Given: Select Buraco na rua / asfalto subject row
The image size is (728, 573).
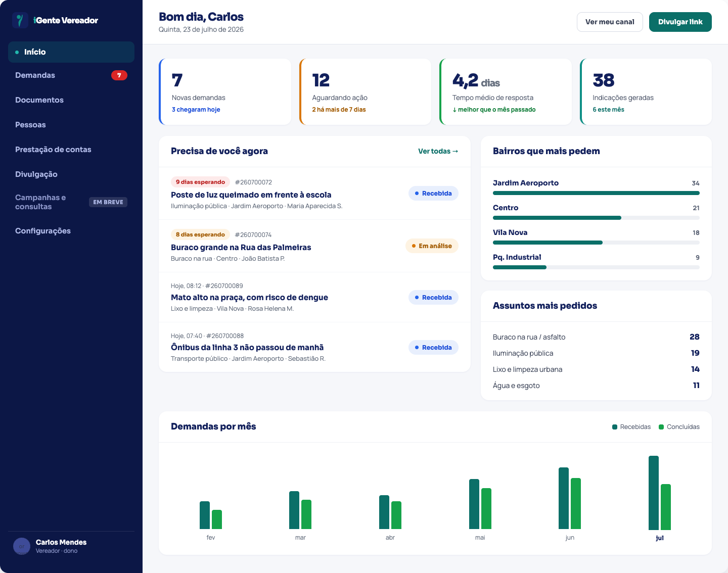Looking at the screenshot, I should (x=596, y=337).
